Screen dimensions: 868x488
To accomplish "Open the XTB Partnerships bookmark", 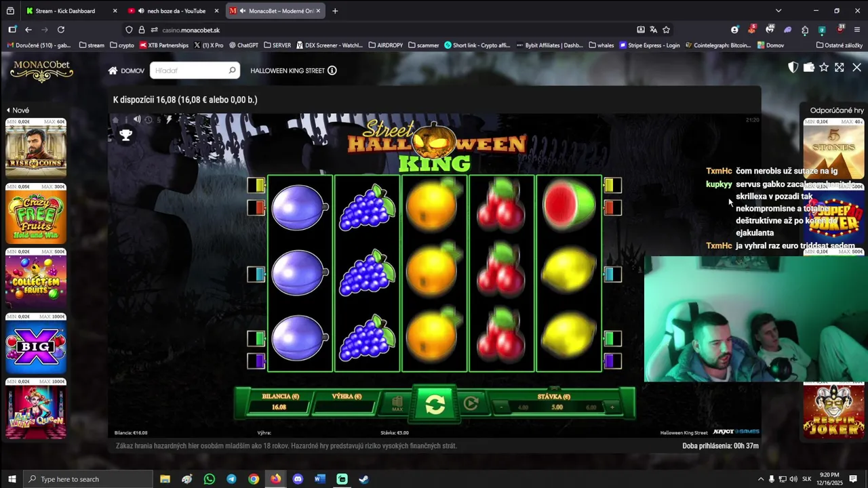I will [x=164, y=45].
